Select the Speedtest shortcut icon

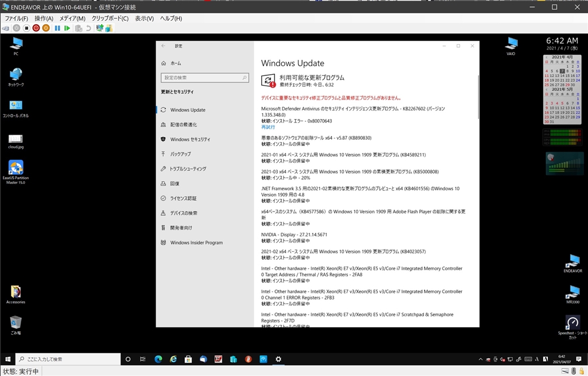click(572, 328)
